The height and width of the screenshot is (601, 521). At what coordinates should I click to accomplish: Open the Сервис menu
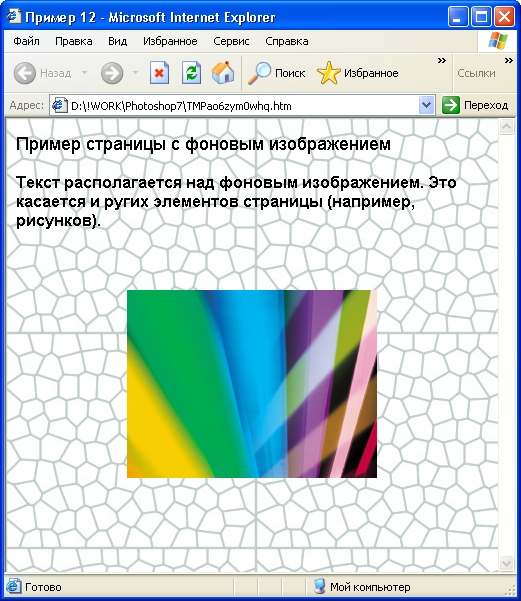[231, 41]
